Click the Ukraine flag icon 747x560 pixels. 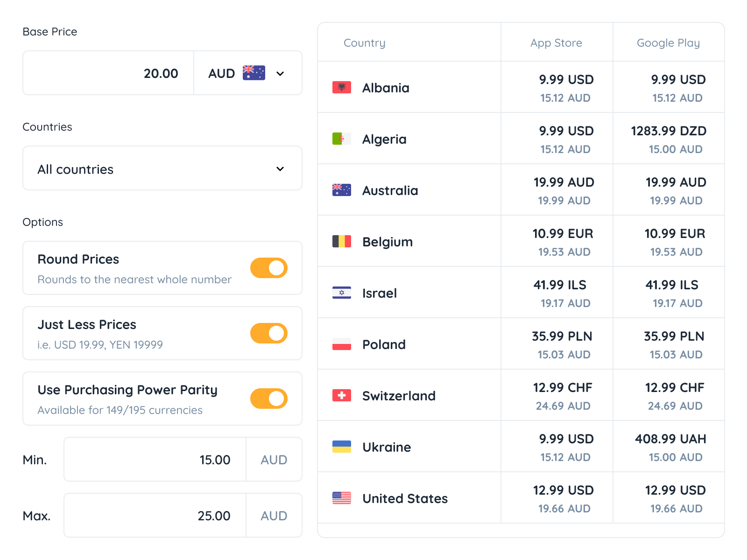click(x=341, y=447)
